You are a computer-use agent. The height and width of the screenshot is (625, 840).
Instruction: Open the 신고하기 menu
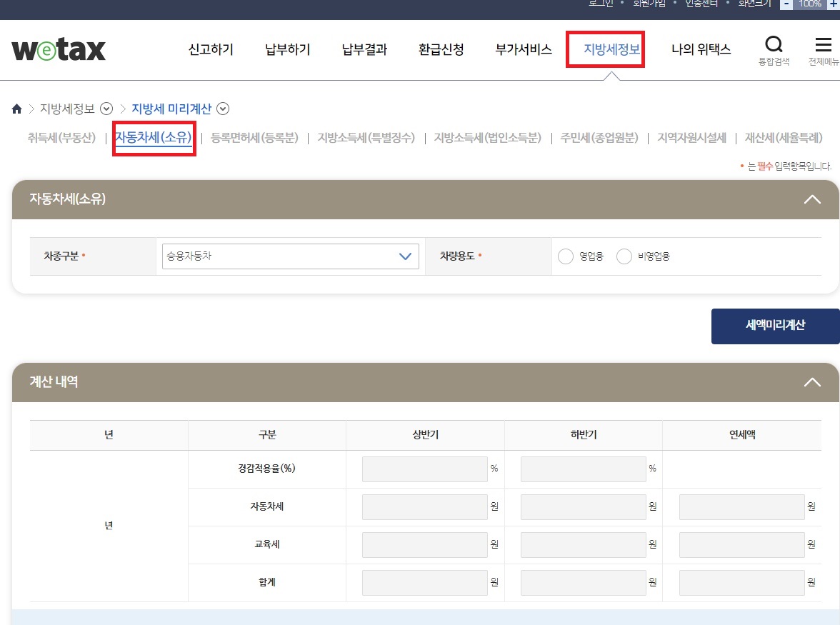pyautogui.click(x=211, y=49)
